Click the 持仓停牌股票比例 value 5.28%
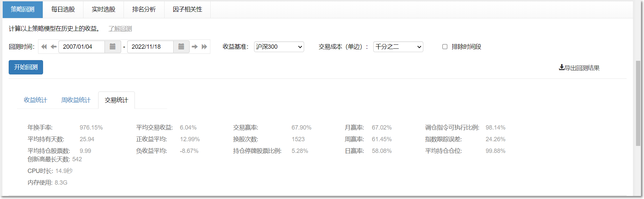Image resolution: width=644 pixels, height=199 pixels. 300,151
